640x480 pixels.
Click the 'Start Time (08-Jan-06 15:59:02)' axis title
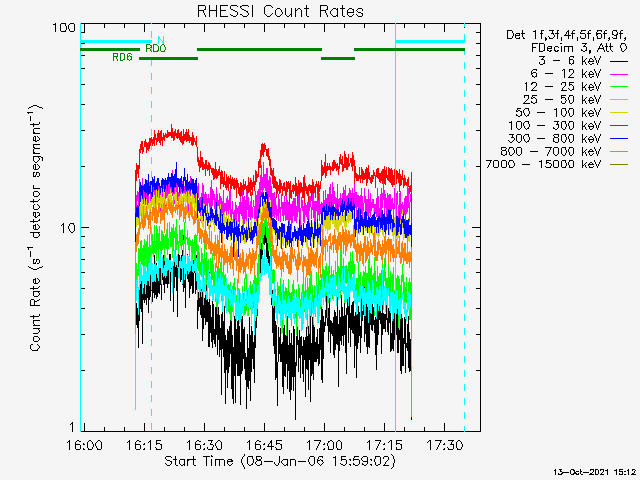(280, 461)
